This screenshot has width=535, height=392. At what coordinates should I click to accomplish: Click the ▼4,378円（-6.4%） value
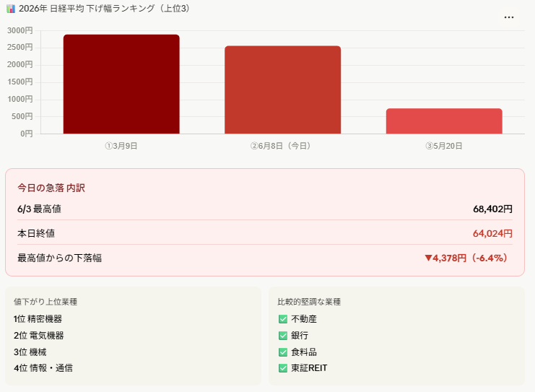[468, 258]
